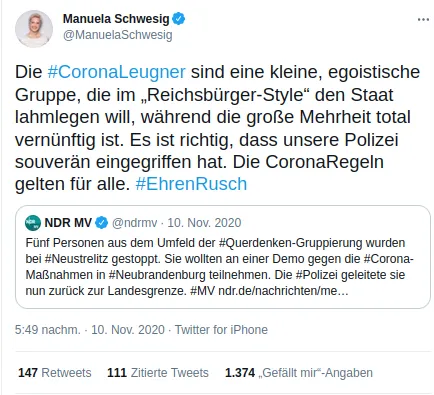Click the #Neubrandenburg hashtag
This screenshot has height=395, width=434.
click(x=157, y=275)
